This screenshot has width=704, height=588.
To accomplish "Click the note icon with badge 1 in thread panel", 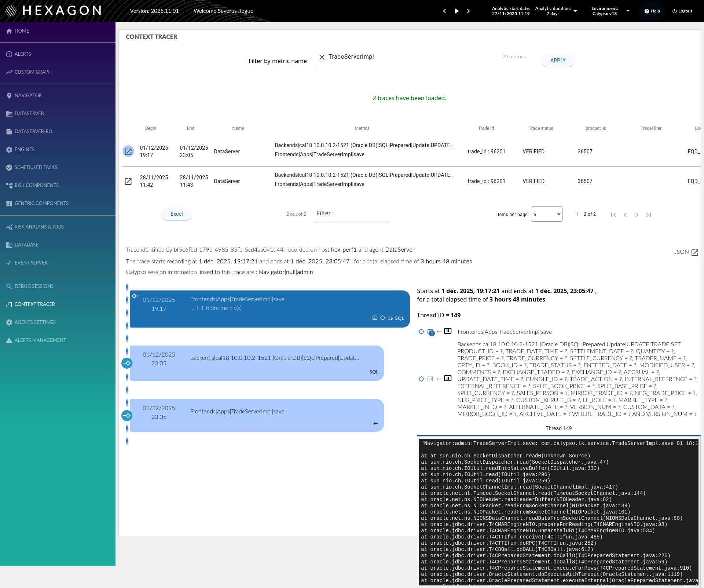I will click(x=430, y=332).
